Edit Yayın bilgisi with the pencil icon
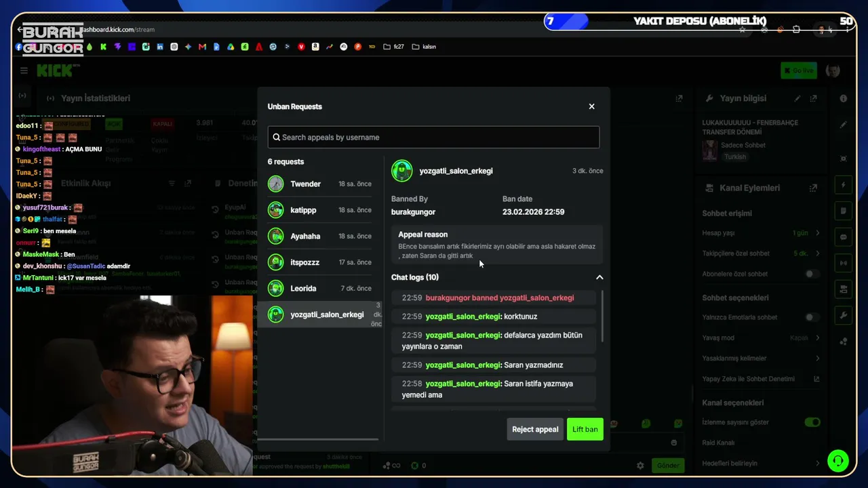 click(797, 98)
